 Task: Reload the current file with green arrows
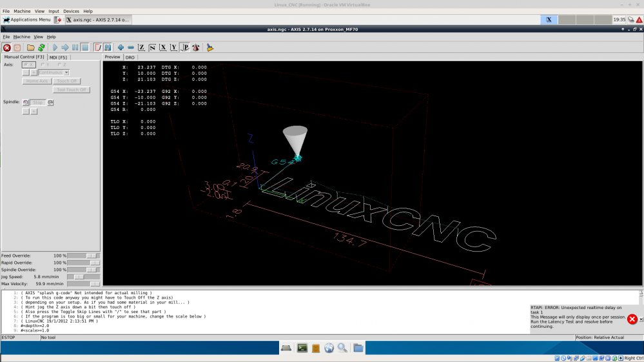tap(41, 47)
